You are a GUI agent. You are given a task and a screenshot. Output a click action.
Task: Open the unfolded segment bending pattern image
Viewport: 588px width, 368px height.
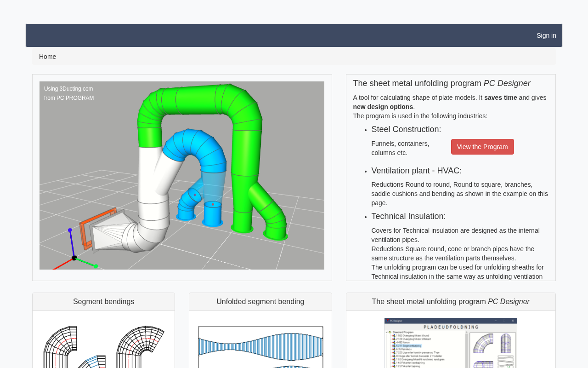260,347
